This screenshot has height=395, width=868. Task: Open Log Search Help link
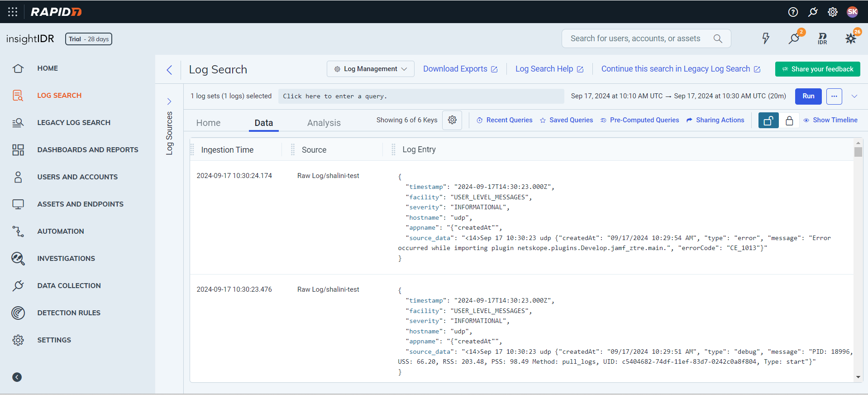click(549, 69)
